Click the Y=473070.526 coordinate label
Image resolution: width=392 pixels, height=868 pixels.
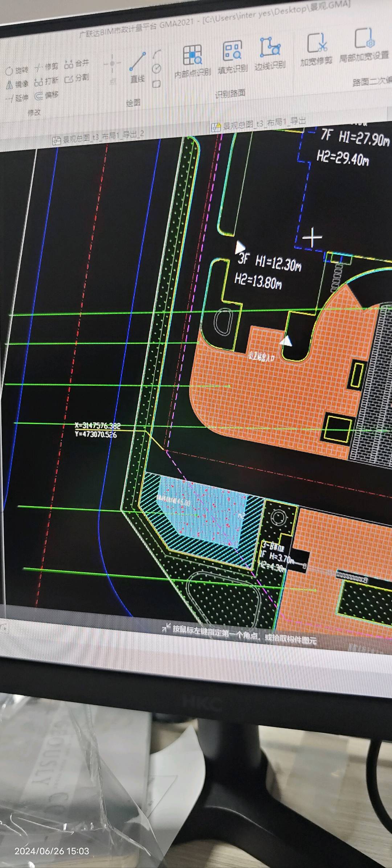[x=96, y=434]
